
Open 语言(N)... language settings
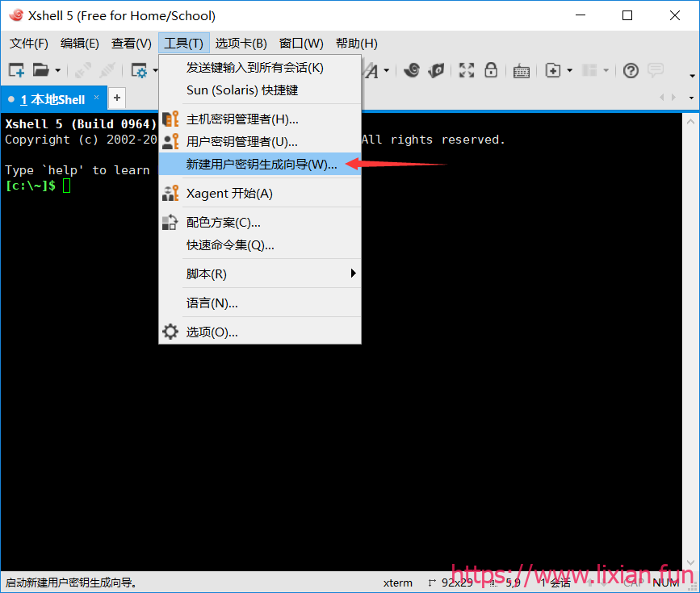click(260, 303)
